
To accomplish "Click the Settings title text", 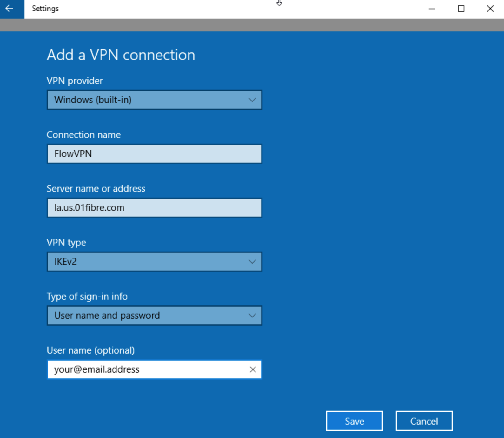I will pyautogui.click(x=45, y=9).
